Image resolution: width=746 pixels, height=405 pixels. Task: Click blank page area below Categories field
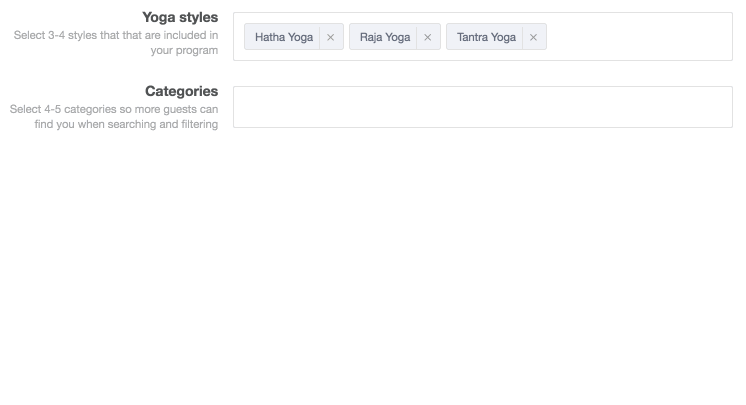coord(373,267)
